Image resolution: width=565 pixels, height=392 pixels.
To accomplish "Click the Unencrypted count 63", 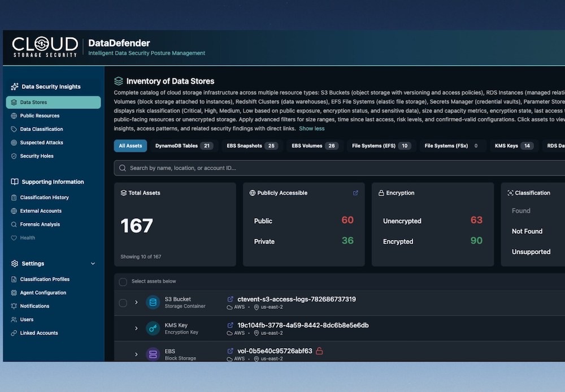I will [x=476, y=220].
